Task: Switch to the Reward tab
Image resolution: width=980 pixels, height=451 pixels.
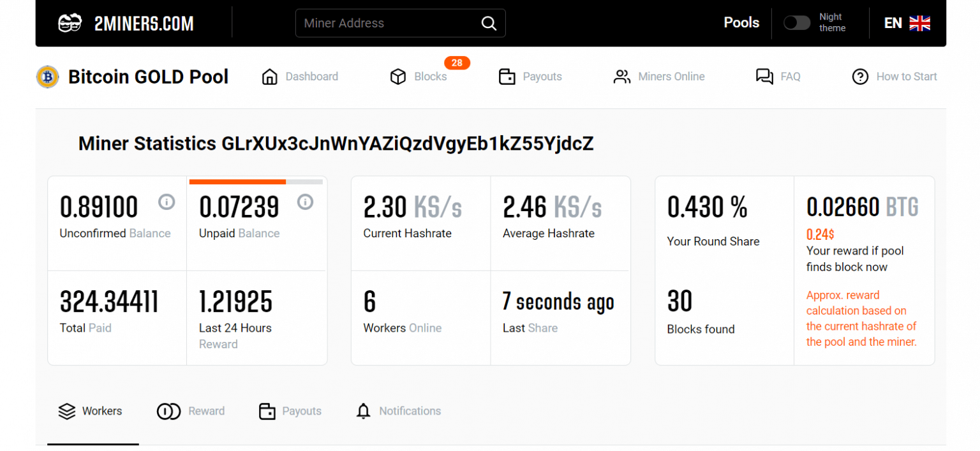Action: 191,411
